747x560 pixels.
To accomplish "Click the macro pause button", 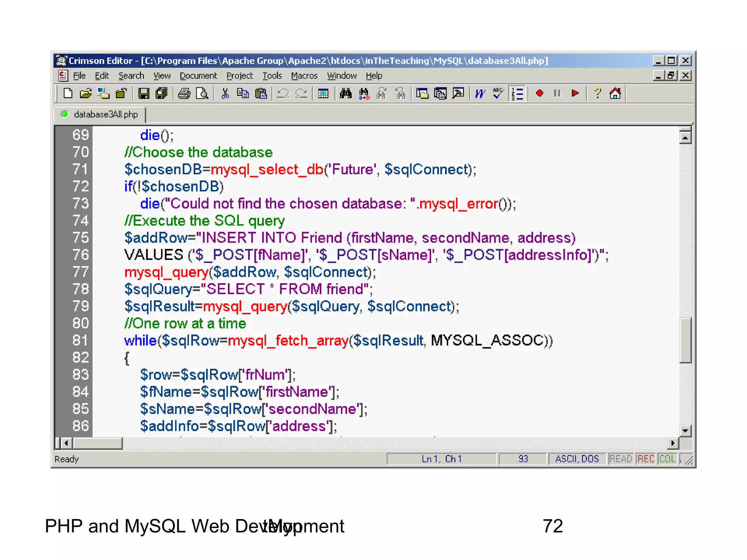I will 557,94.
